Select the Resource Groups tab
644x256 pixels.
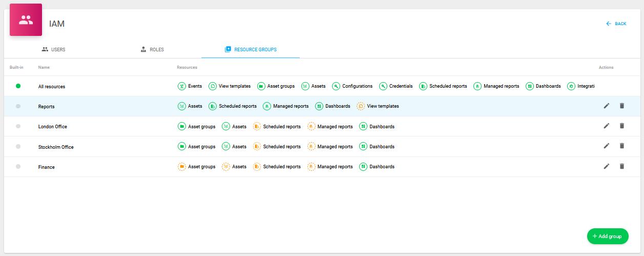point(251,50)
